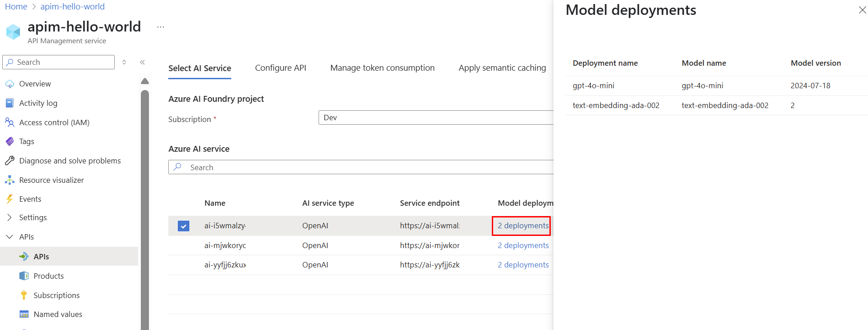868x330 pixels.
Task: Switch to the Configure API tab
Action: pos(280,68)
